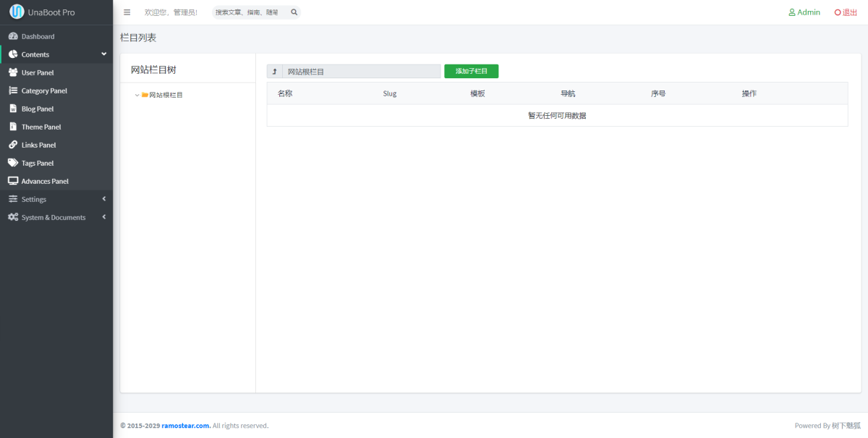The width and height of the screenshot is (868, 438).
Task: Click the 退出 logout link
Action: [846, 12]
